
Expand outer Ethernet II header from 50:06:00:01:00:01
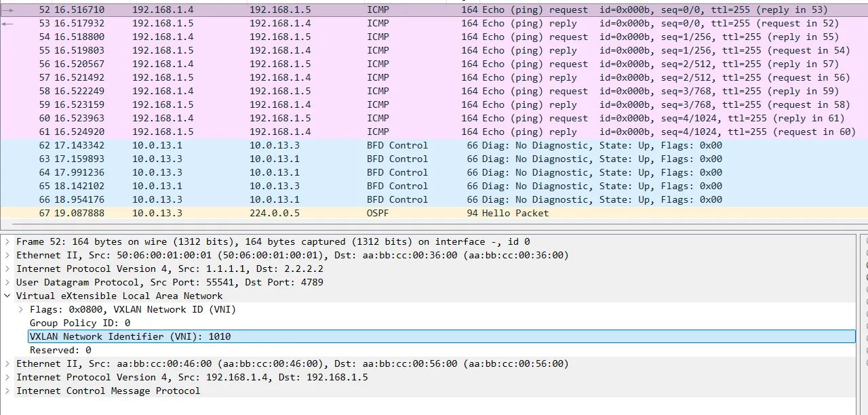pyautogui.click(x=7, y=256)
